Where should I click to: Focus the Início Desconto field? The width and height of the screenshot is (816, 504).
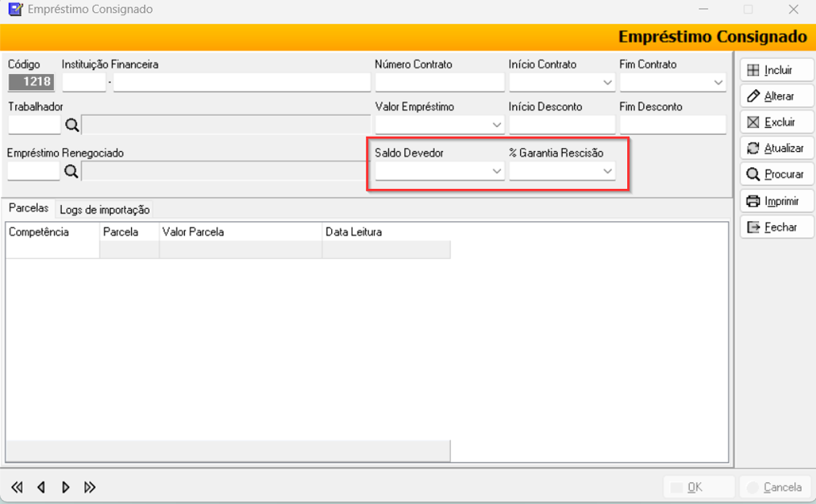pos(562,125)
